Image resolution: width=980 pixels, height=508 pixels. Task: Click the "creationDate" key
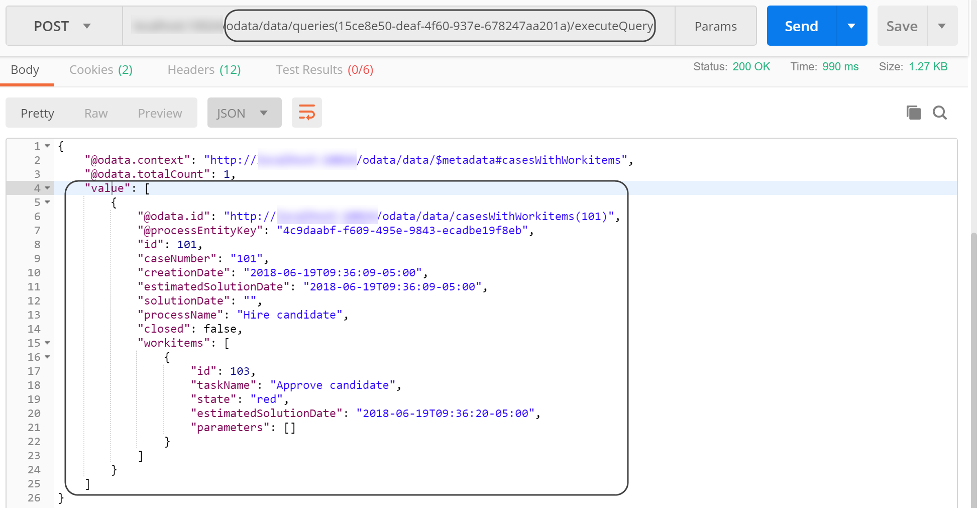click(x=183, y=272)
